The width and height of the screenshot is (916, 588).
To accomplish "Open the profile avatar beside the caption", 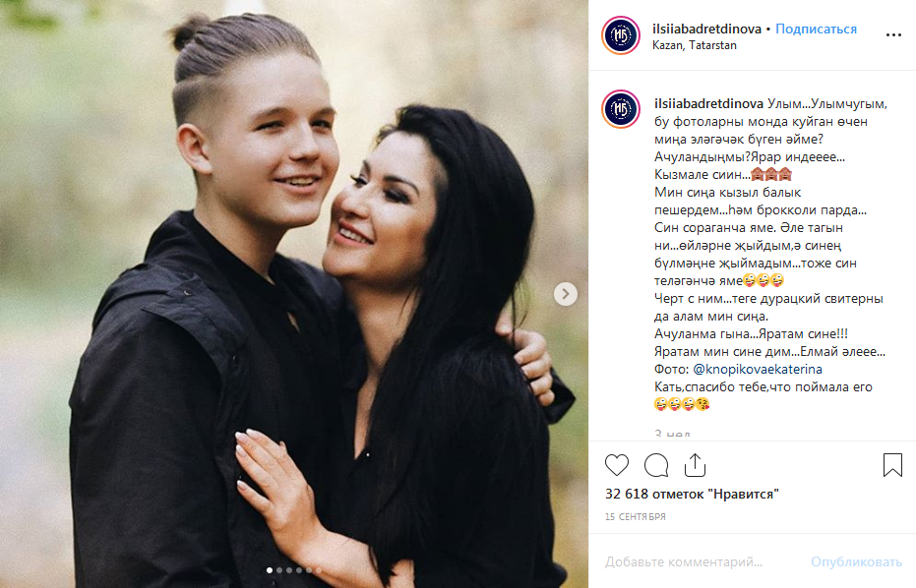I will 621,109.
